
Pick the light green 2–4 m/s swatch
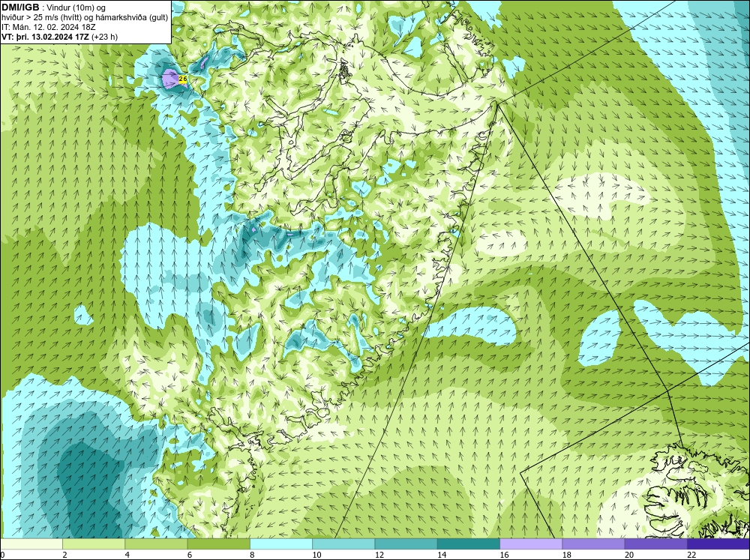94,544
